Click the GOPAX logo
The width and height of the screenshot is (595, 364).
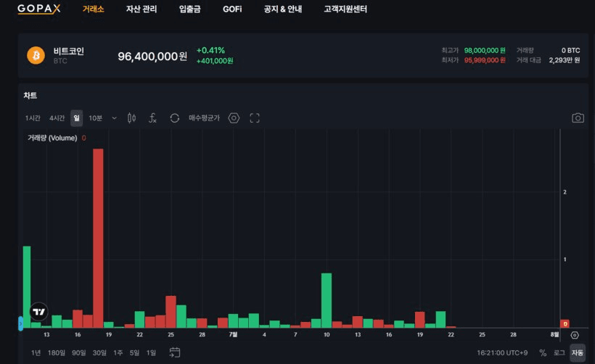click(x=38, y=9)
